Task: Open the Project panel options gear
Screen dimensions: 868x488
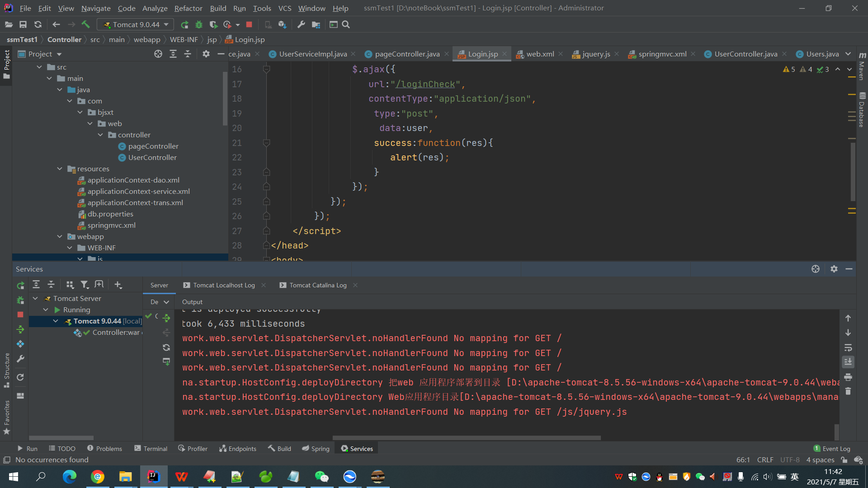Action: pos(206,54)
